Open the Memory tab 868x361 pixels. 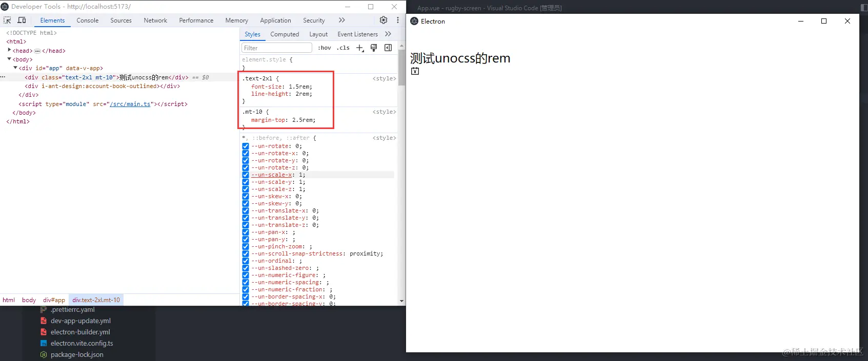(x=237, y=20)
